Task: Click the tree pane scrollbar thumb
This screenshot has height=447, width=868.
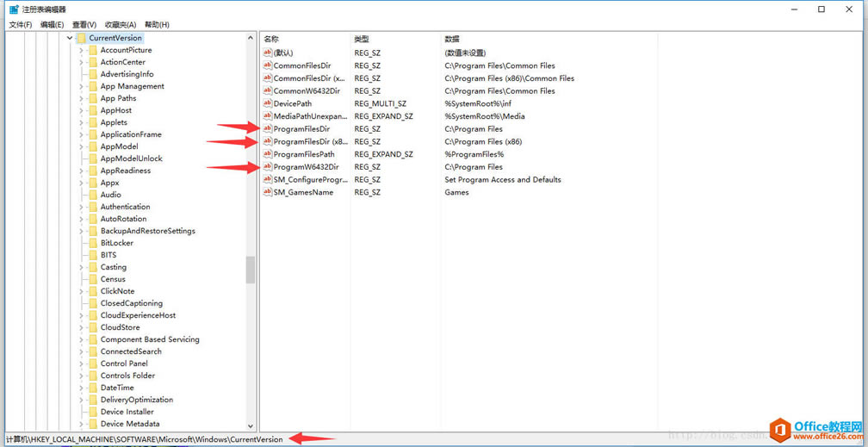Action: (251, 270)
